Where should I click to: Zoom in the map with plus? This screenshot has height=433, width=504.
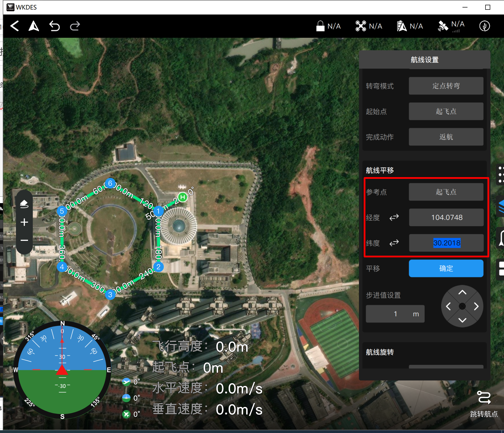point(24,222)
